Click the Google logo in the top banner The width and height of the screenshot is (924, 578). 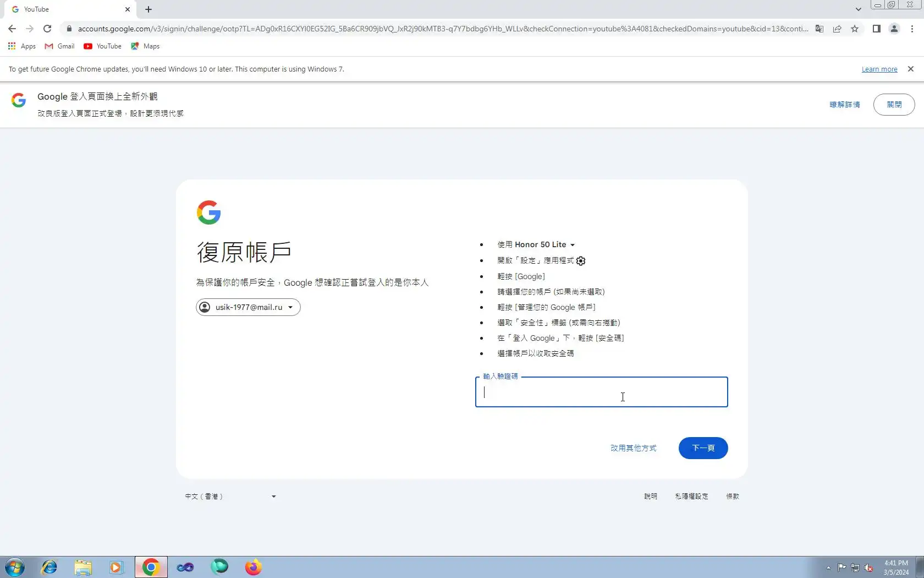point(19,100)
